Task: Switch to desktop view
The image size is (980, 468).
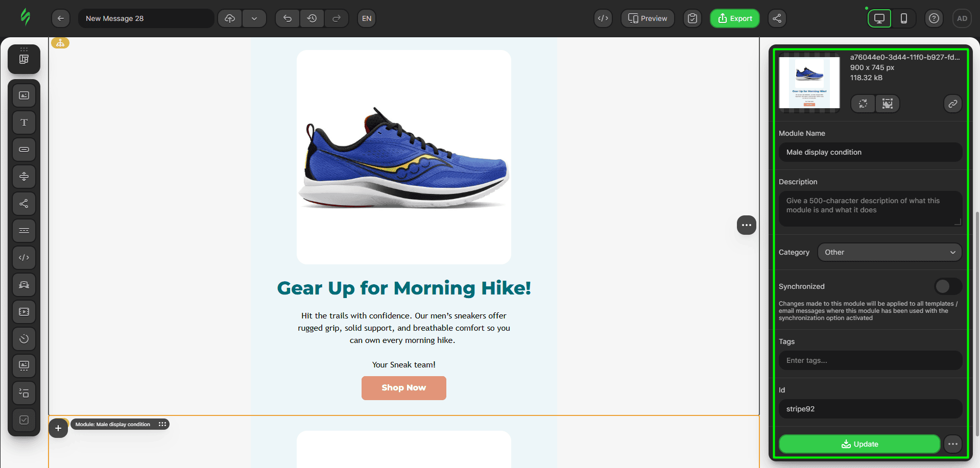Action: tap(879, 18)
